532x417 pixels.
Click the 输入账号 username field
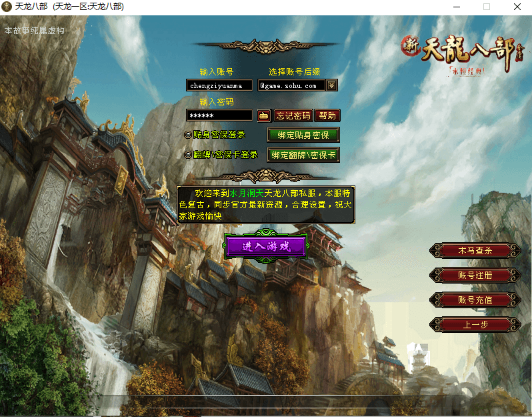[x=219, y=85]
